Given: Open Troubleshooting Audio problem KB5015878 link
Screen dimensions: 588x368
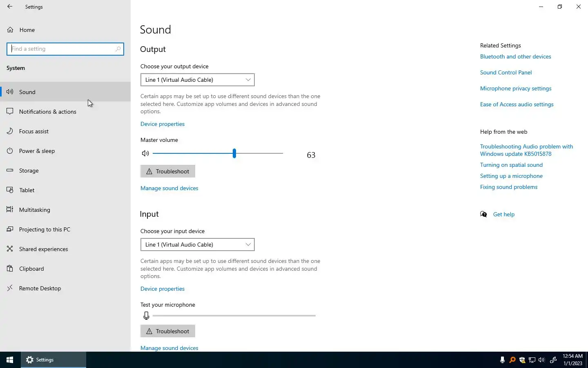Looking at the screenshot, I should click(527, 150).
